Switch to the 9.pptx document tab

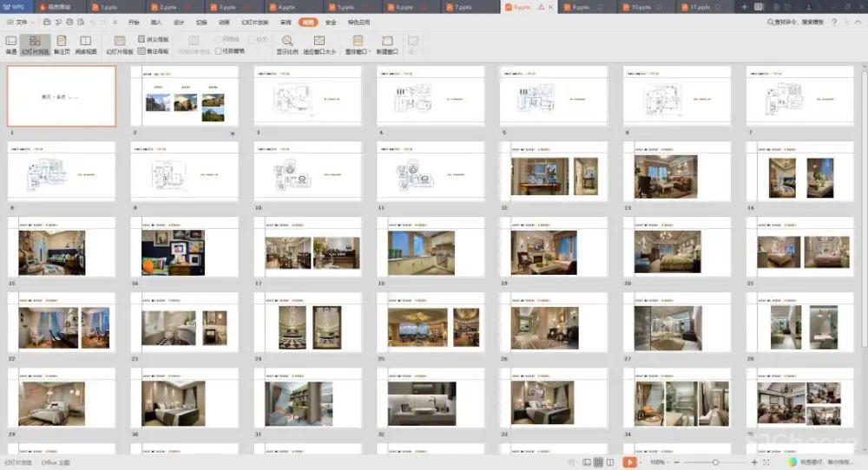point(582,7)
